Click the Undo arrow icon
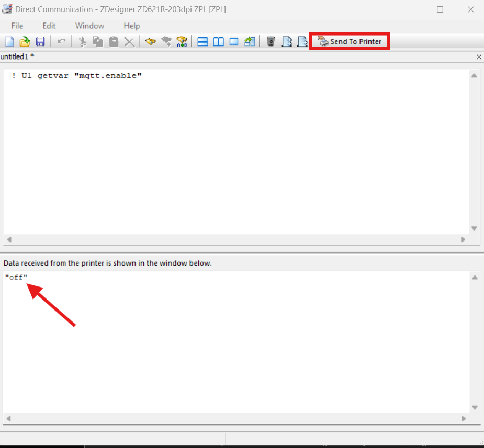This screenshot has height=448, width=484. point(61,42)
